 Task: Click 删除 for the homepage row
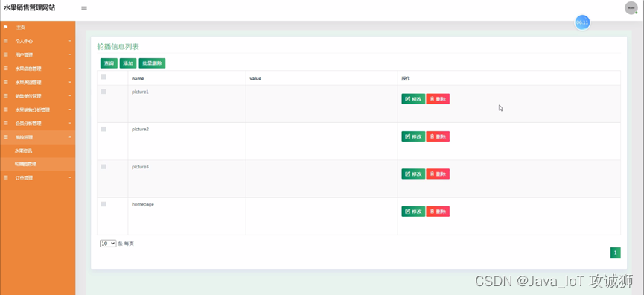[438, 211]
